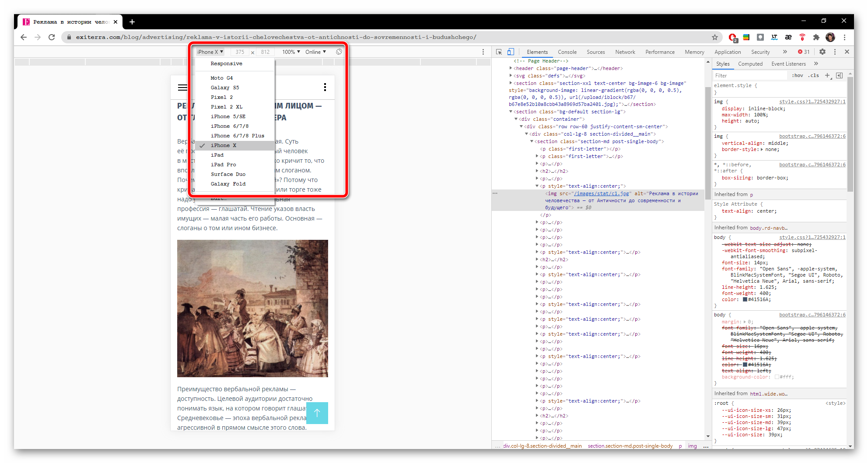Close the Реклама в истории tab

point(115,22)
